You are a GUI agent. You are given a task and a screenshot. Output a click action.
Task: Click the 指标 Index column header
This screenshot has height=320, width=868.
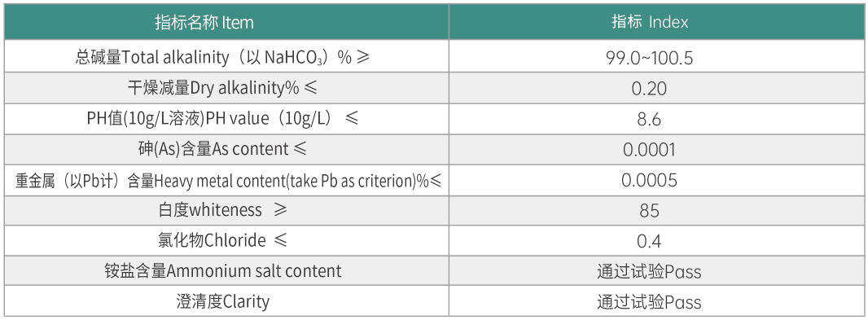tap(650, 22)
